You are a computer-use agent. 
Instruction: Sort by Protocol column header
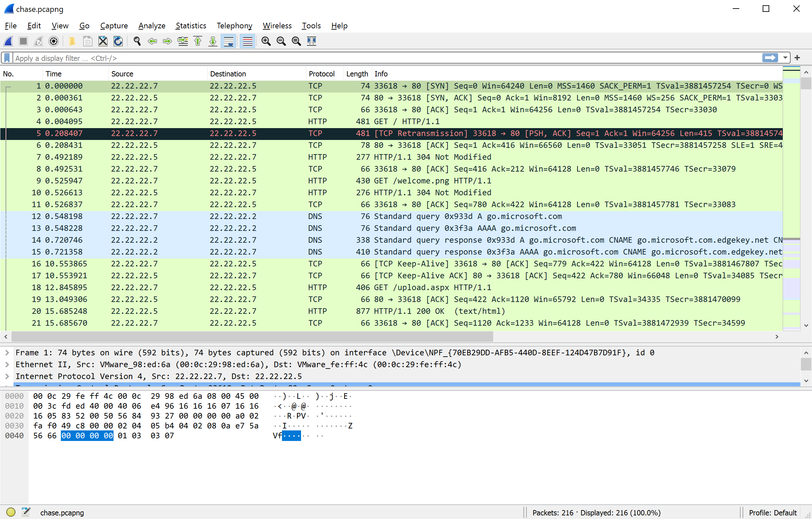tap(325, 74)
